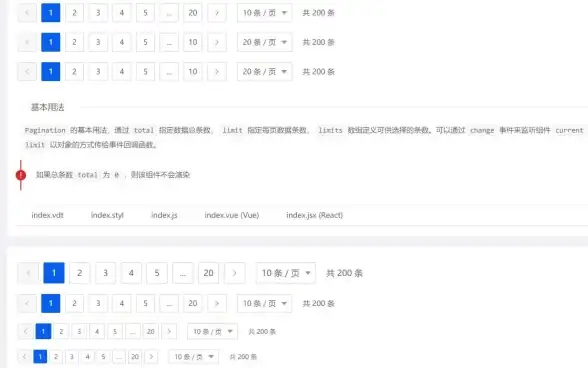The height and width of the screenshot is (368, 588).
Task: Click next-page arrow in the row just below the largest pagination
Action: (x=217, y=303)
